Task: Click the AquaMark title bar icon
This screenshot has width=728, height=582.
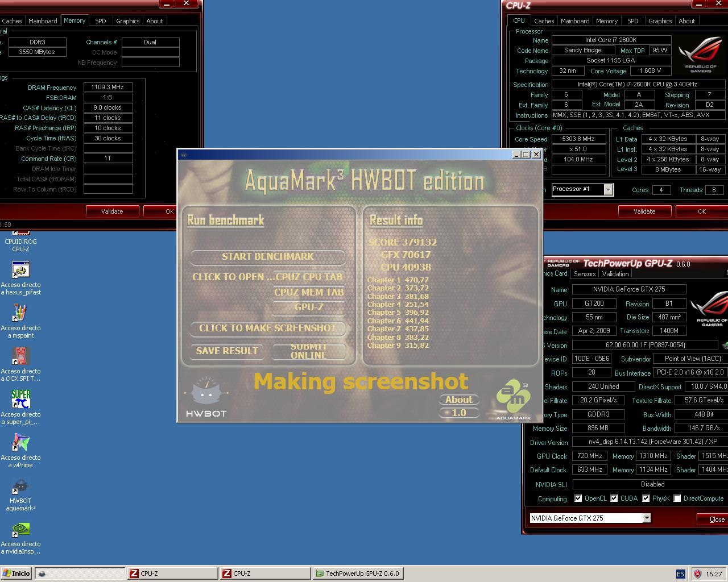Action: coord(184,155)
